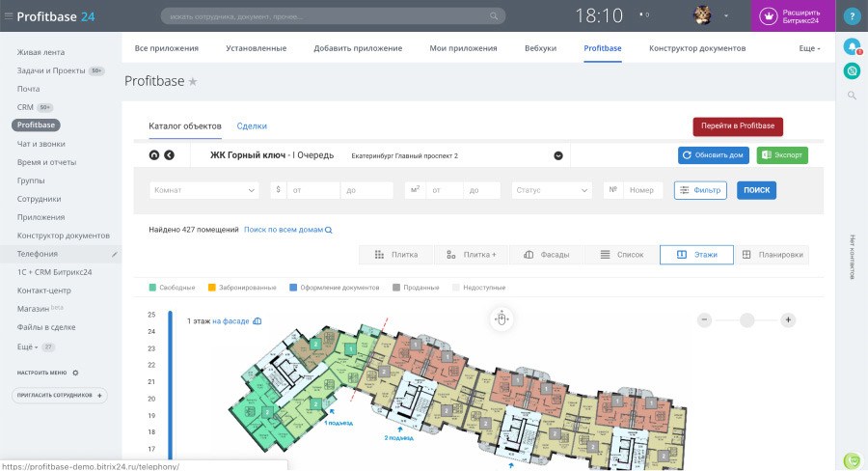
Task: Switch to Планировки view
Action: (x=772, y=255)
